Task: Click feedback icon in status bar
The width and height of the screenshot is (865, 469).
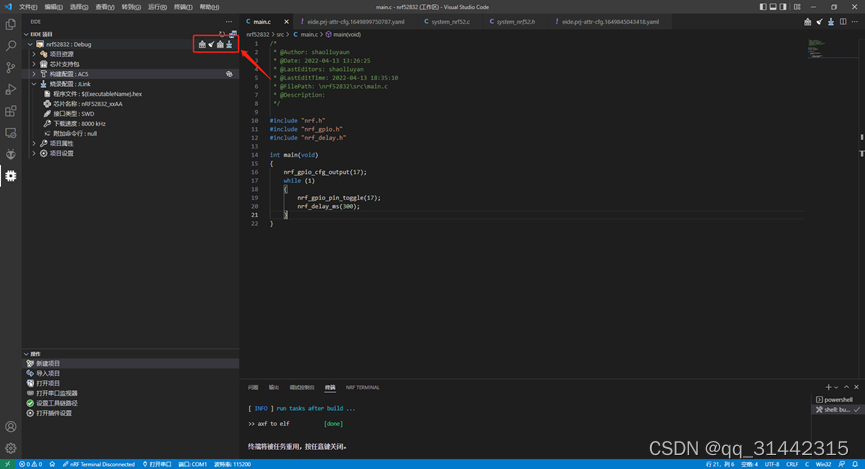Action: [x=842, y=464]
